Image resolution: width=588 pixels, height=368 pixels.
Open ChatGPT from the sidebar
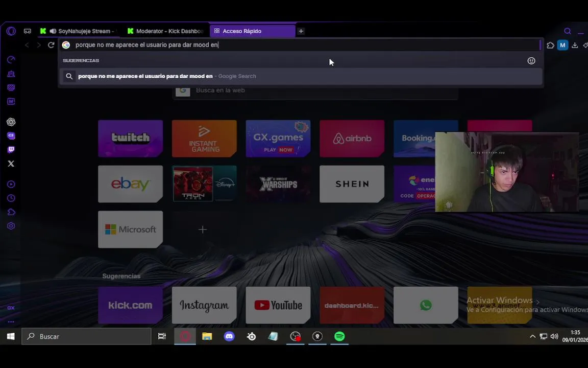coord(11,122)
